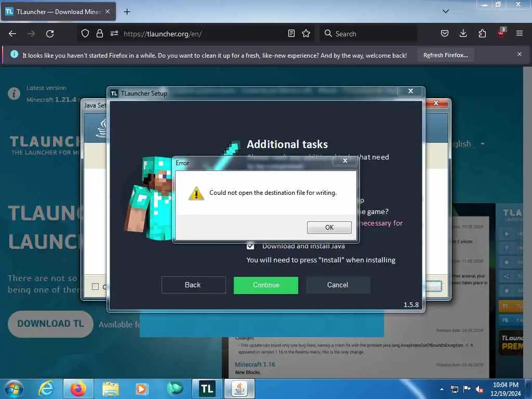Screen dimensions: 532x399
Task: Open the site permissions icon in address bar
Action: pos(114,34)
